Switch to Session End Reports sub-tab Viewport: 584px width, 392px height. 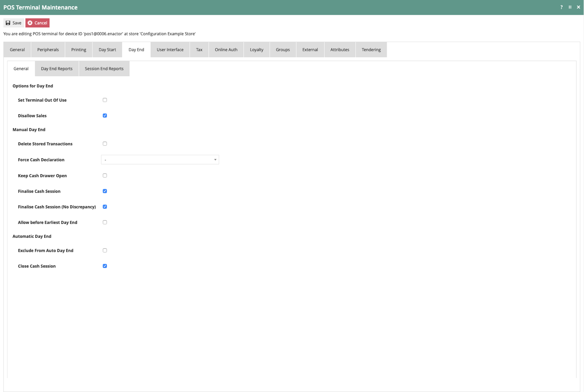[104, 69]
